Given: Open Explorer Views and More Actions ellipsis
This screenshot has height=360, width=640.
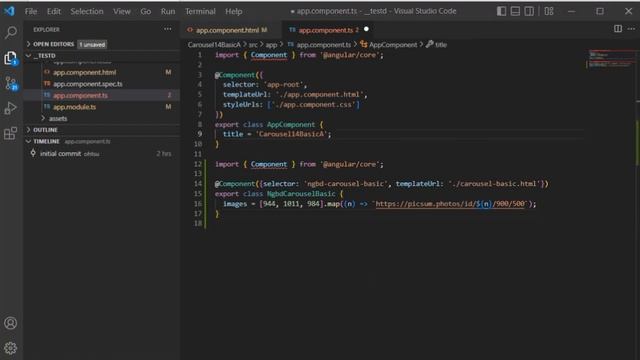Looking at the screenshot, I should coord(168,29).
